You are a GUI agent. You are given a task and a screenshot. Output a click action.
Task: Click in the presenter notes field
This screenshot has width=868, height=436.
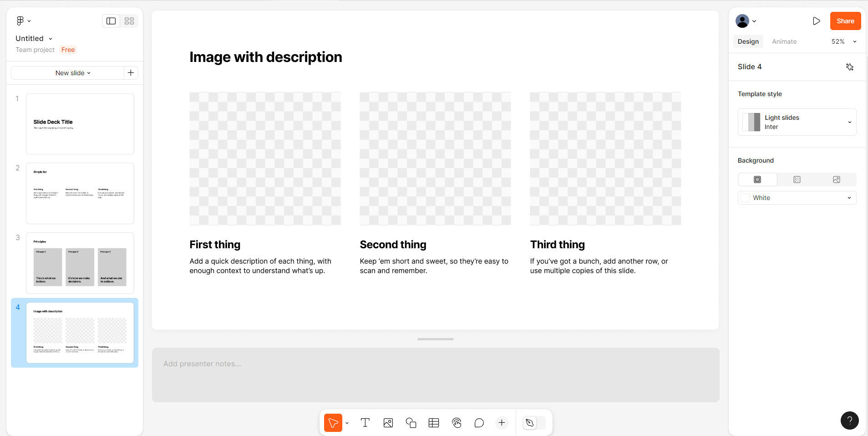tap(436, 375)
